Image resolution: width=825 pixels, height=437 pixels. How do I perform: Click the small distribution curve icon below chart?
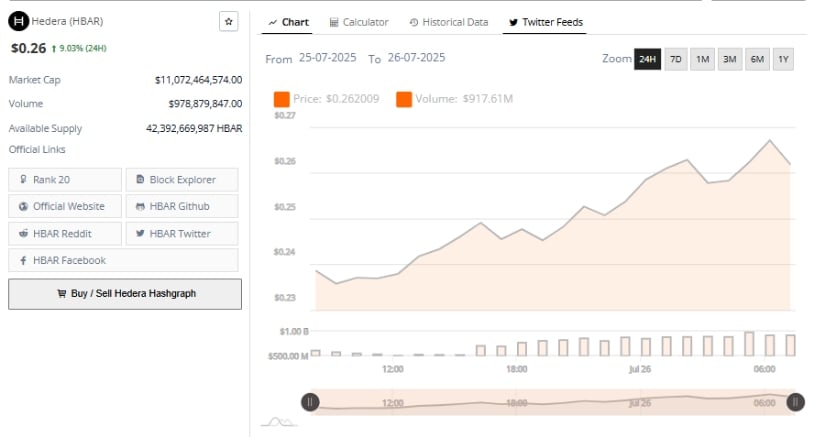click(x=279, y=421)
